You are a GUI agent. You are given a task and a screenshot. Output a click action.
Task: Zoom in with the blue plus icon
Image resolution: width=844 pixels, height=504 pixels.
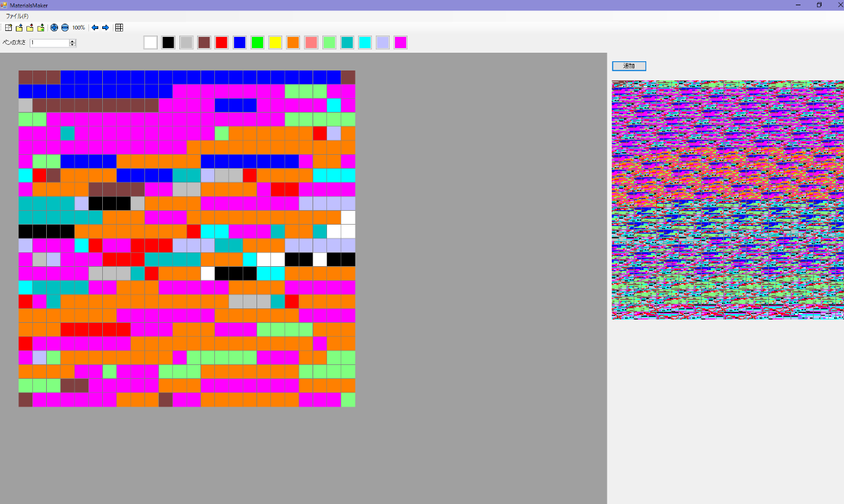click(x=54, y=28)
